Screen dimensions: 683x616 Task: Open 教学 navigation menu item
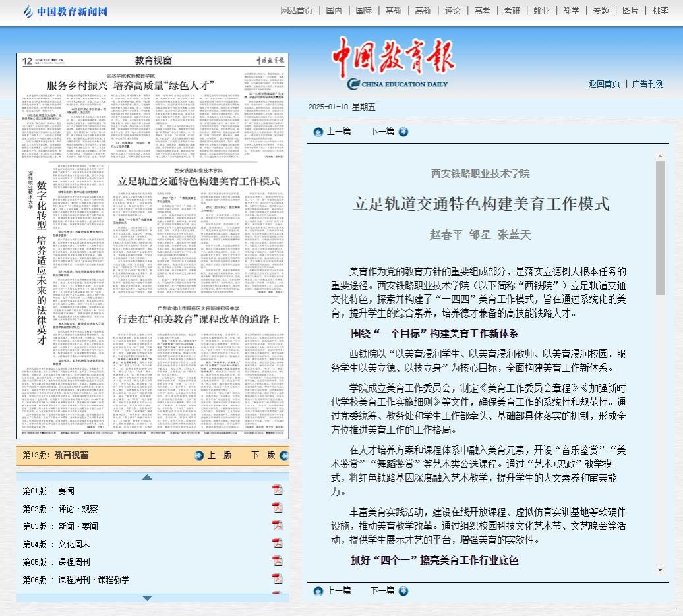pyautogui.click(x=571, y=11)
